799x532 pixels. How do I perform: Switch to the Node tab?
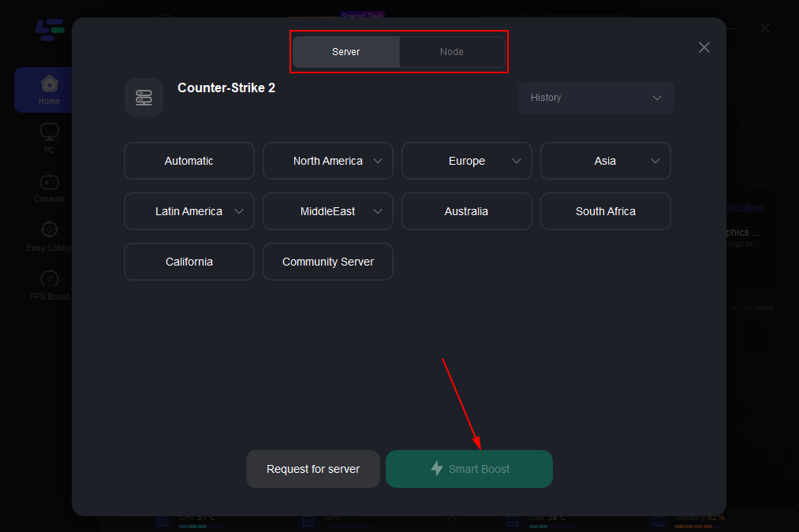click(x=452, y=52)
